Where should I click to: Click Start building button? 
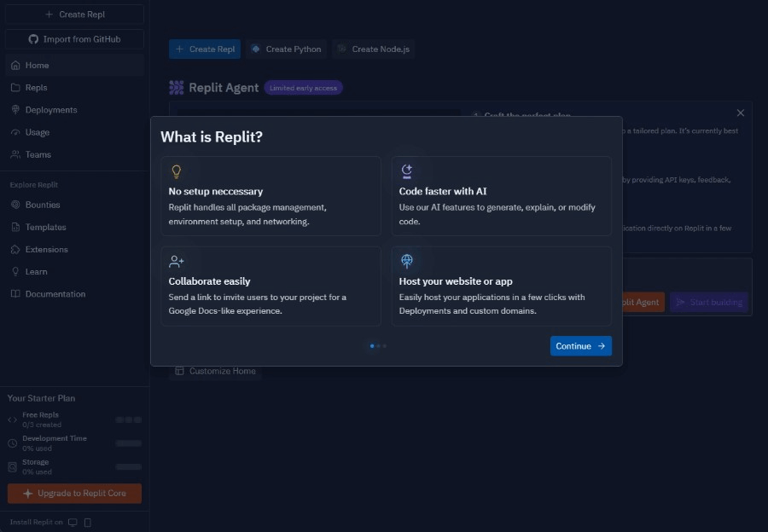(709, 303)
